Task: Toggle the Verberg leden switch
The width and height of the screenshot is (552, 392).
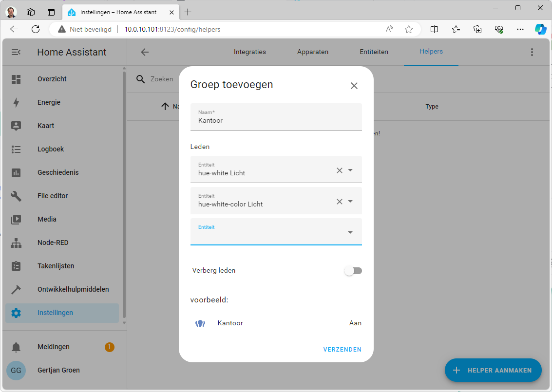Action: pos(353,271)
